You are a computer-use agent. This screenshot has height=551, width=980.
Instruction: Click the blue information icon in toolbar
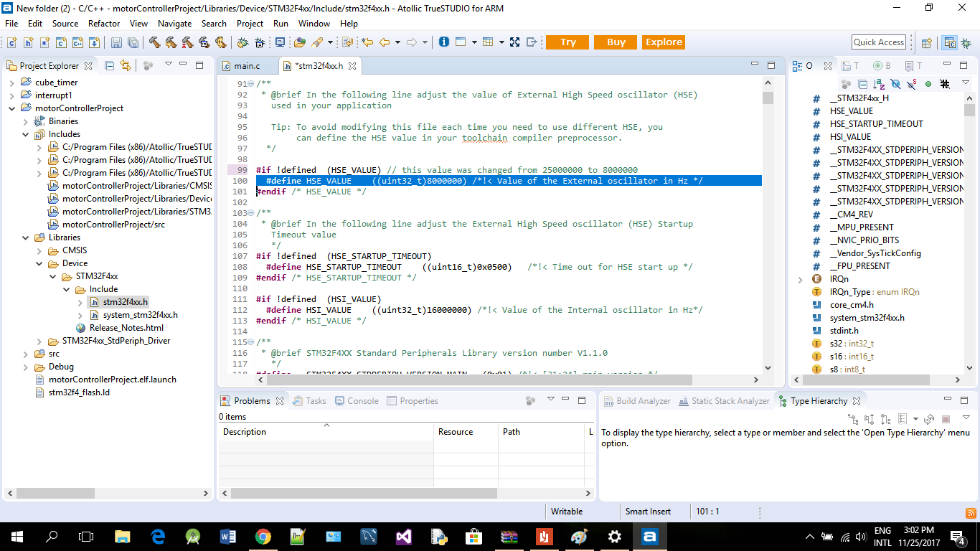(444, 42)
